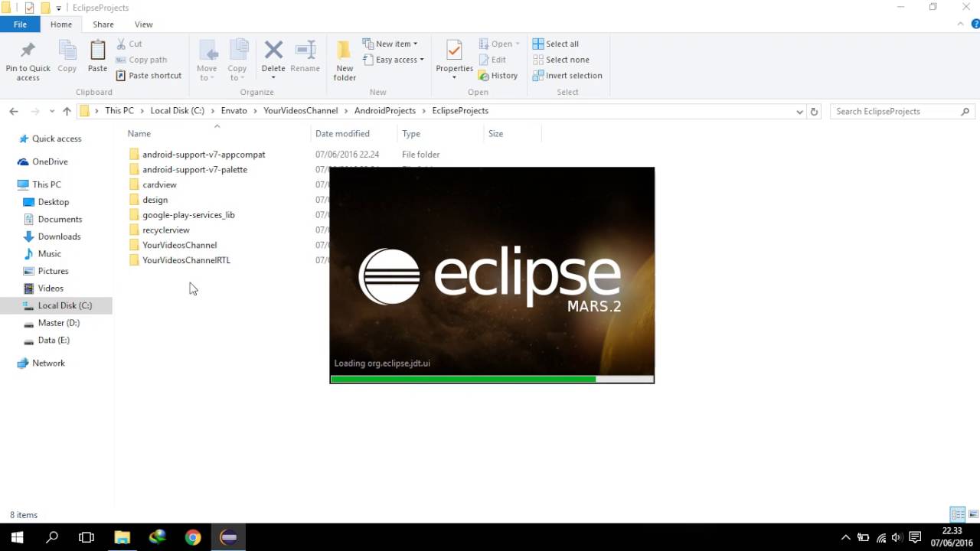Image resolution: width=980 pixels, height=551 pixels.
Task: Click Invert selection in ribbon
Action: [x=567, y=76]
